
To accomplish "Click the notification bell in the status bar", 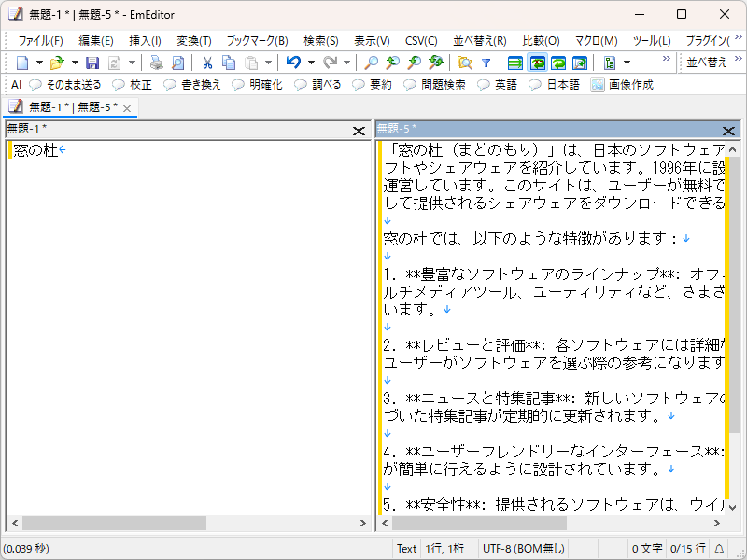I will [x=719, y=549].
